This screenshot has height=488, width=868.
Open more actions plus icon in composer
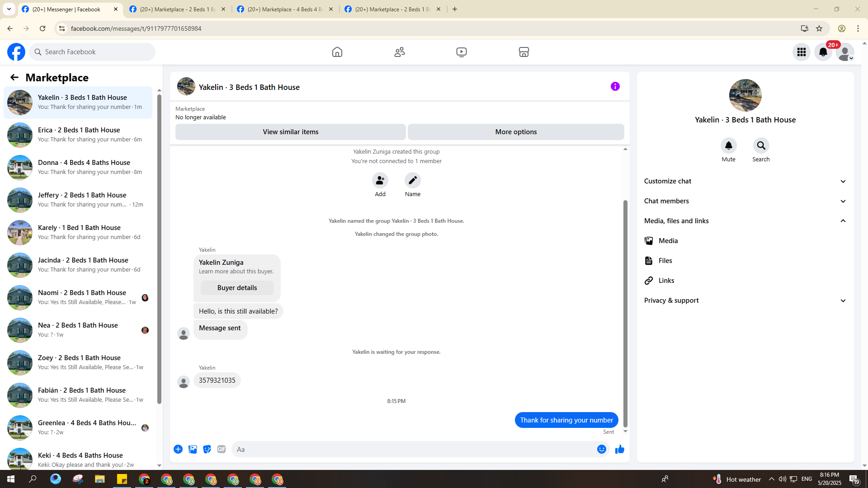tap(178, 449)
